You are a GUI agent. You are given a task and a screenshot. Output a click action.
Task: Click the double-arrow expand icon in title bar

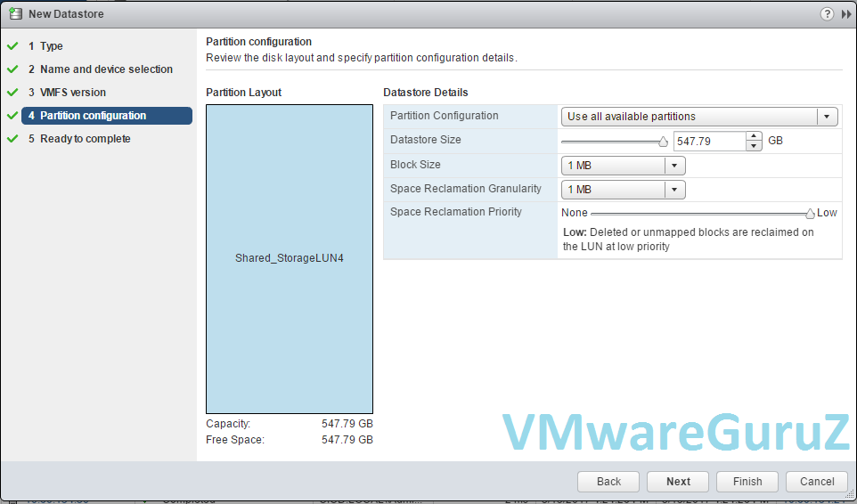(x=845, y=13)
